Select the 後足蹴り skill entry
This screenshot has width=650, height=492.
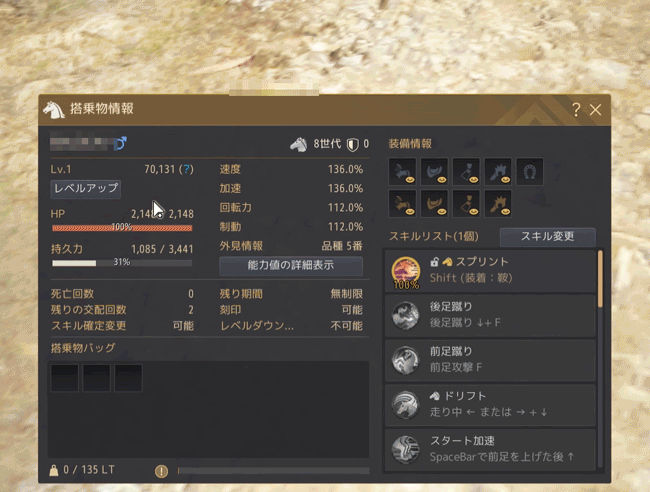(x=490, y=315)
